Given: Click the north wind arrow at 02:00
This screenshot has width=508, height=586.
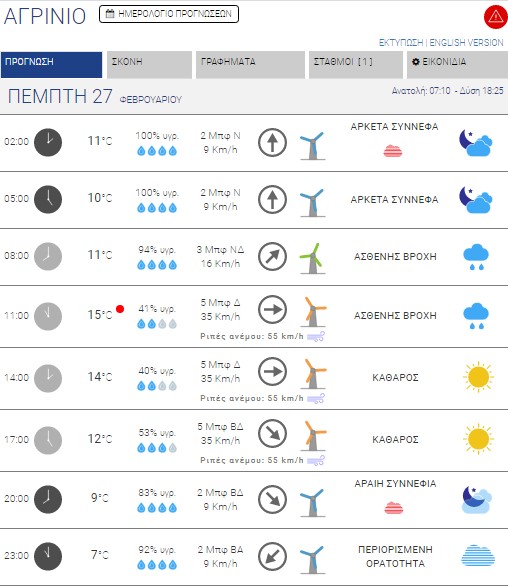Looking at the screenshot, I should [273, 142].
